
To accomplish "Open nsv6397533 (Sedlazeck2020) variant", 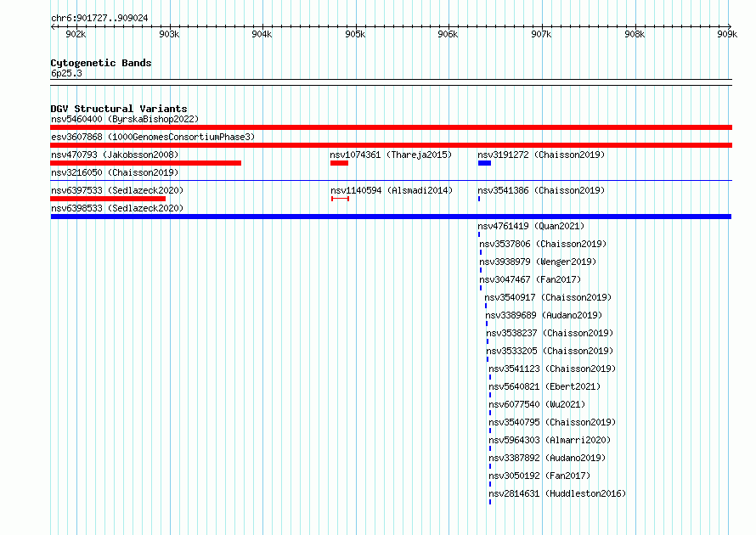I will coord(117,190).
